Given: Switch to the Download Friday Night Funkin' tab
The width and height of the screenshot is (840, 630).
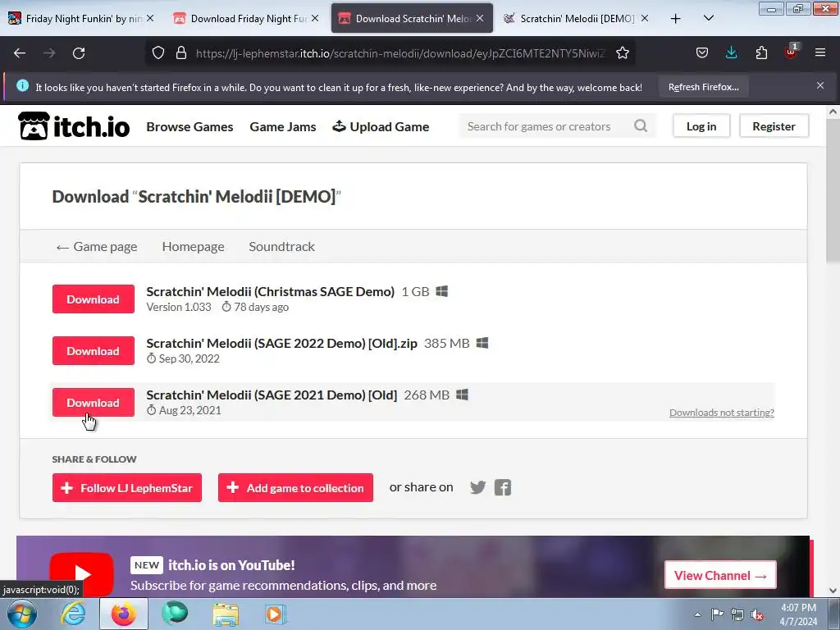Looking at the screenshot, I should point(246,19).
